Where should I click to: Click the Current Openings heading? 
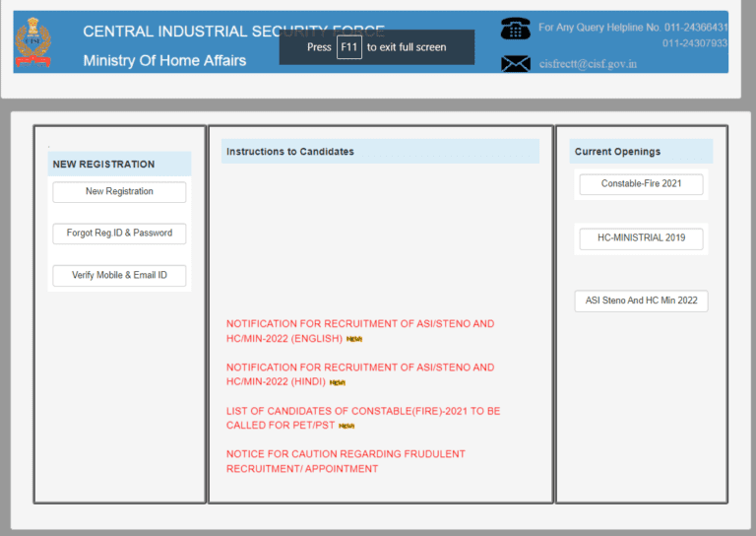click(617, 152)
